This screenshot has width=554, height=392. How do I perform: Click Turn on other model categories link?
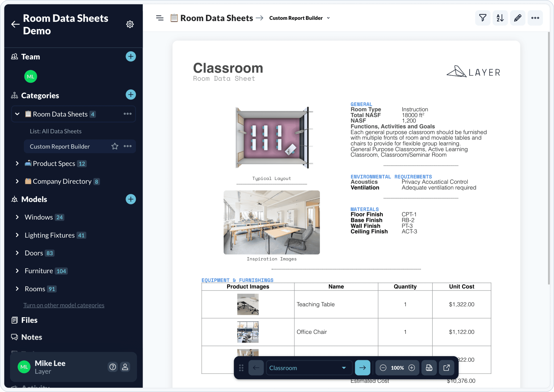64,305
